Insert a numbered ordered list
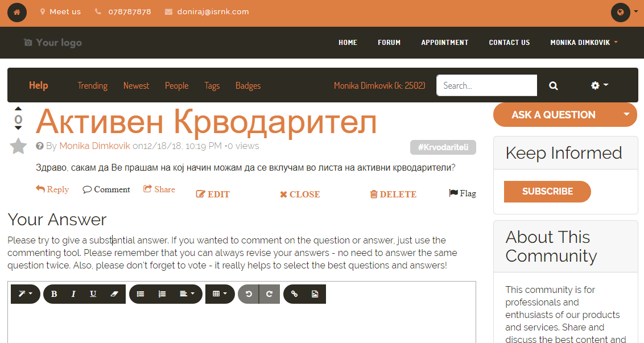 point(162,294)
